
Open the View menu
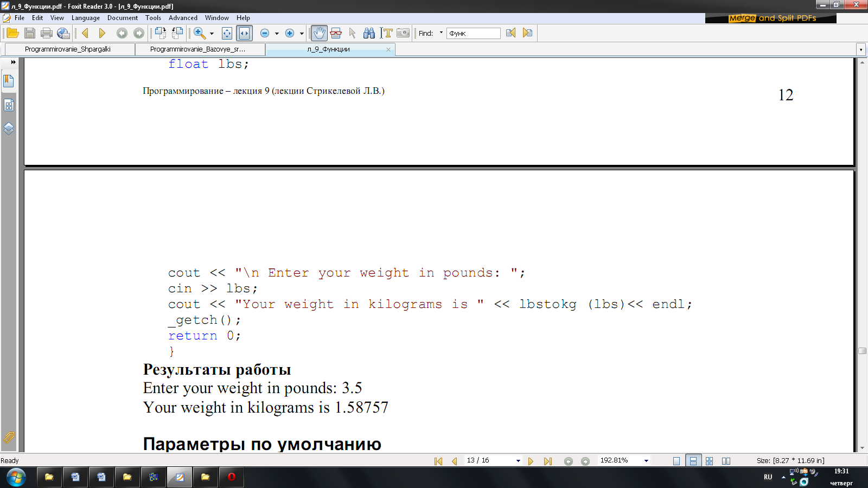(x=57, y=18)
